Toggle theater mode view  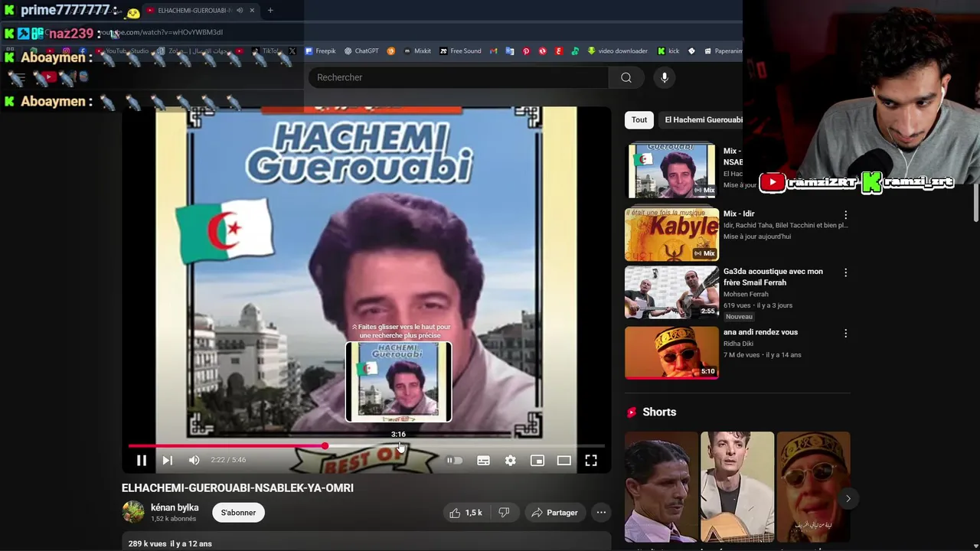pyautogui.click(x=564, y=460)
